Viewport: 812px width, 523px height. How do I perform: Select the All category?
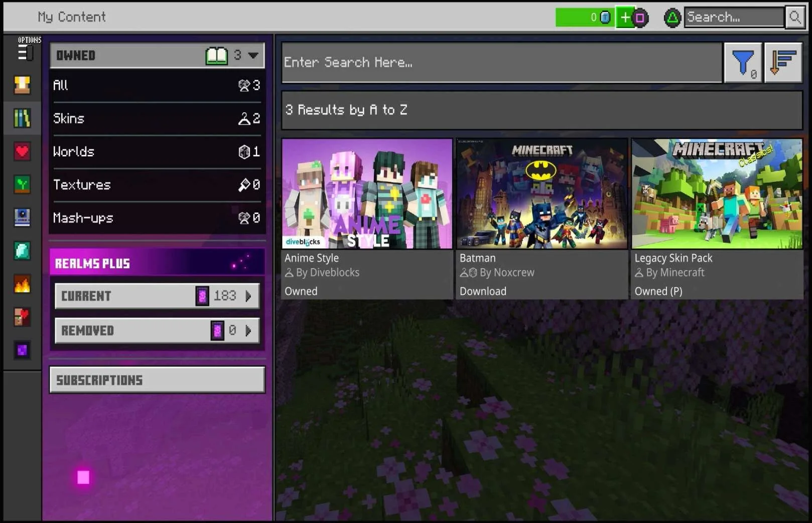tap(157, 85)
